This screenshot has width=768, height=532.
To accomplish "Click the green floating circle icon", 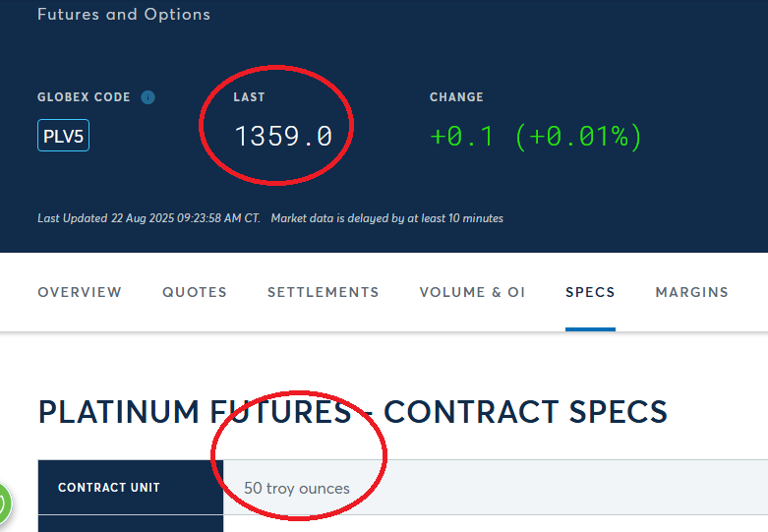I will tap(3, 504).
